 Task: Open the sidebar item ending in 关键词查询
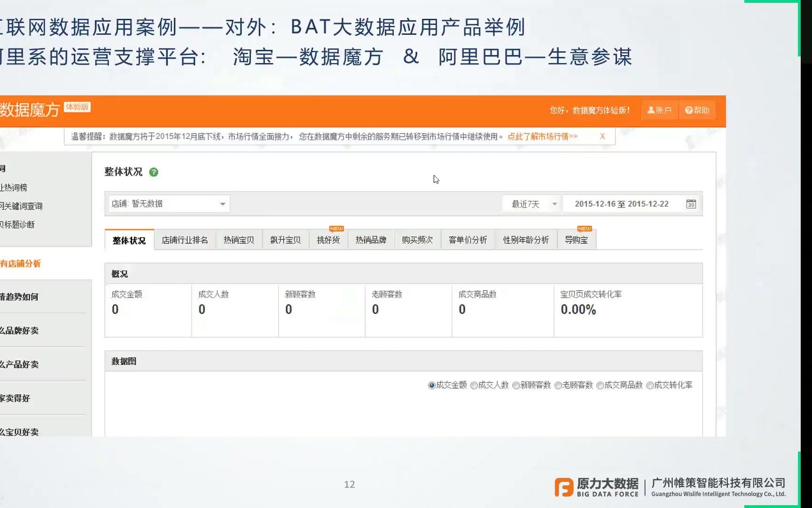point(22,206)
